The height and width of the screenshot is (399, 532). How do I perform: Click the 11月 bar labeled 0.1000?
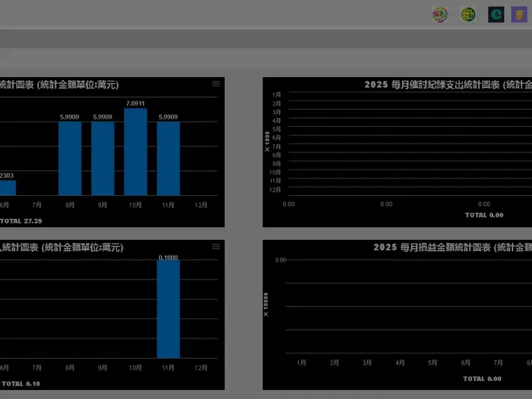pos(168,309)
